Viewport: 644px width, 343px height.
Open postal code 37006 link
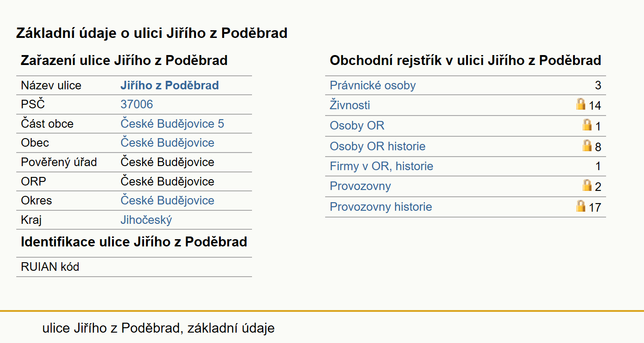(x=137, y=104)
